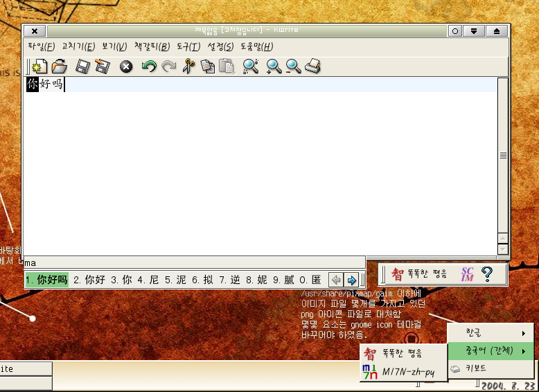Open SCIM help via question mark icon
The image size is (539, 392).
[x=486, y=275]
